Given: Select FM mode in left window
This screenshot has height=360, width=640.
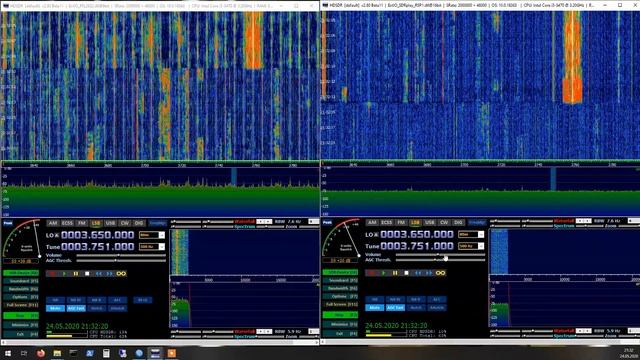Looking at the screenshot, I should 82,223.
